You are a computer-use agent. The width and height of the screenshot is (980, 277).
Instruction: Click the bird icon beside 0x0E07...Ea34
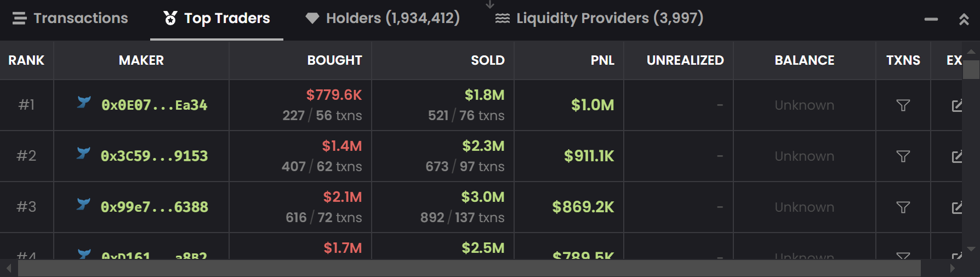coord(84,102)
